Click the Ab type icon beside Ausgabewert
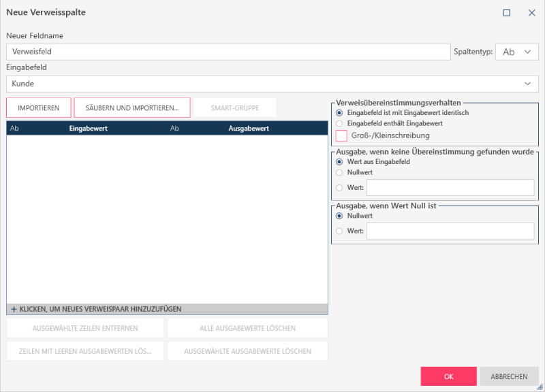Image resolution: width=545 pixels, height=392 pixels. click(174, 128)
